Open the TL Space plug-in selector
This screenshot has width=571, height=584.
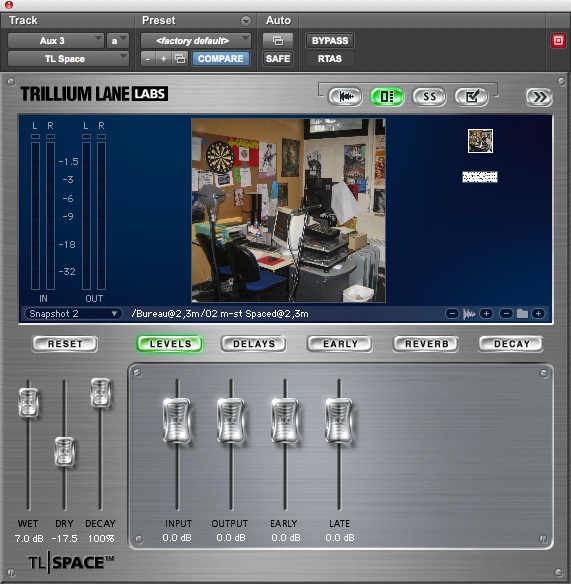tap(68, 58)
